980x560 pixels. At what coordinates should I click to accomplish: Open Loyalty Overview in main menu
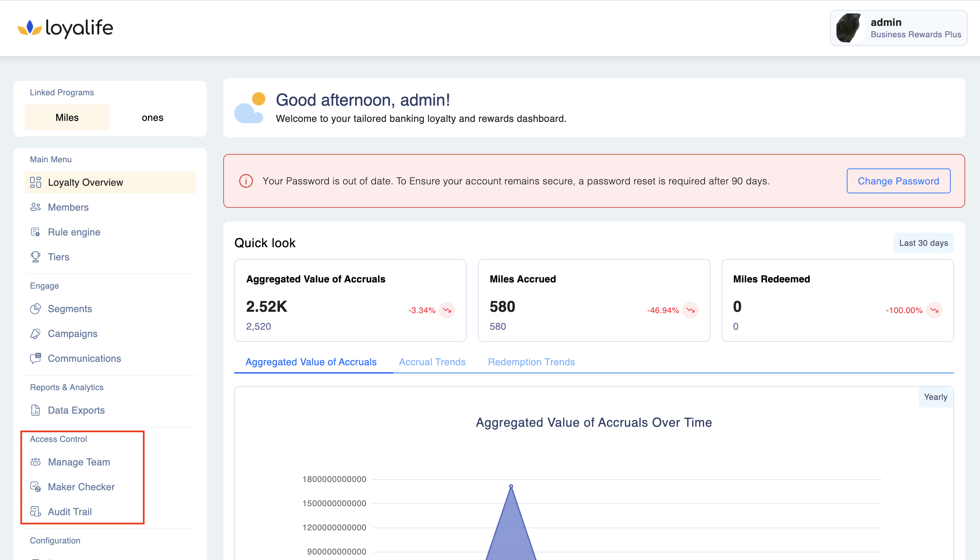[x=85, y=182]
